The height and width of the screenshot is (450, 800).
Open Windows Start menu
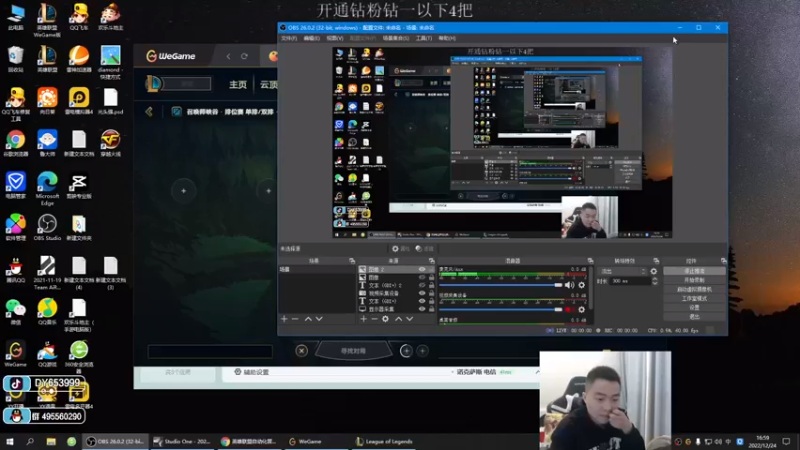[10, 441]
